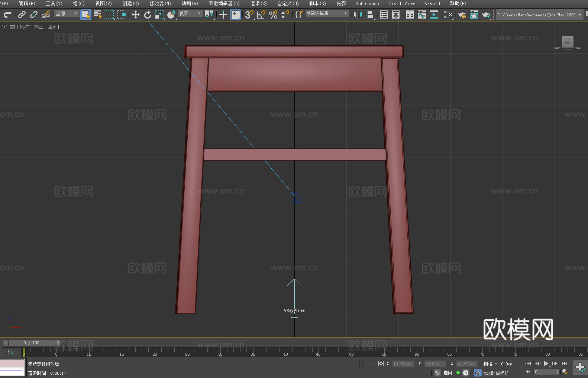Click the Align tool icon
This screenshot has height=378, width=588.
click(x=370, y=14)
